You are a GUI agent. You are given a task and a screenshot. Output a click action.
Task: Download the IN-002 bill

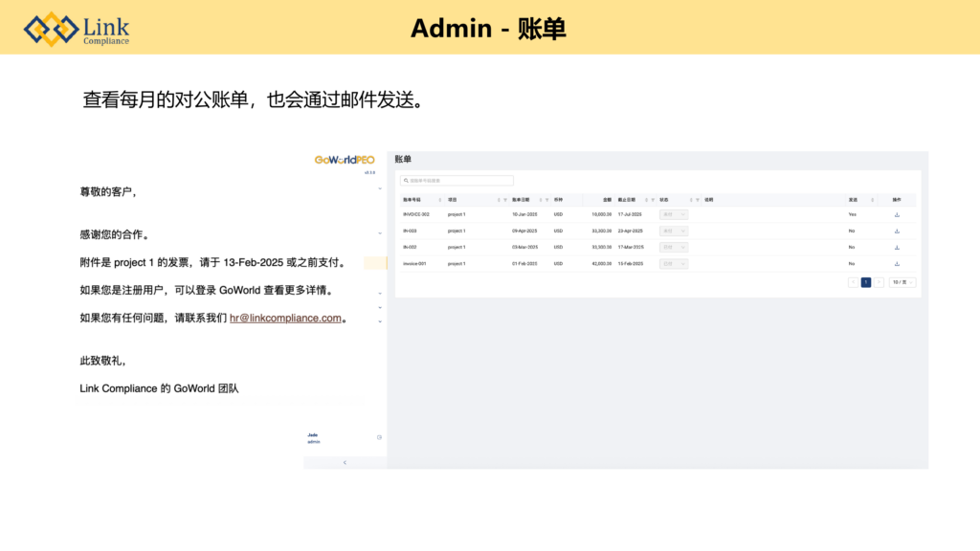coord(897,247)
